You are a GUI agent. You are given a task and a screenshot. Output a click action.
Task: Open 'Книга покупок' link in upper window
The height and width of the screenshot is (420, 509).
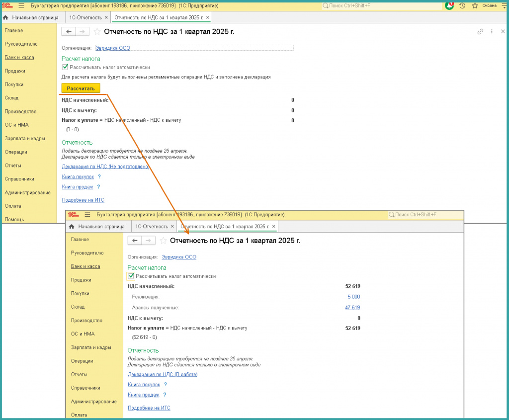point(78,176)
